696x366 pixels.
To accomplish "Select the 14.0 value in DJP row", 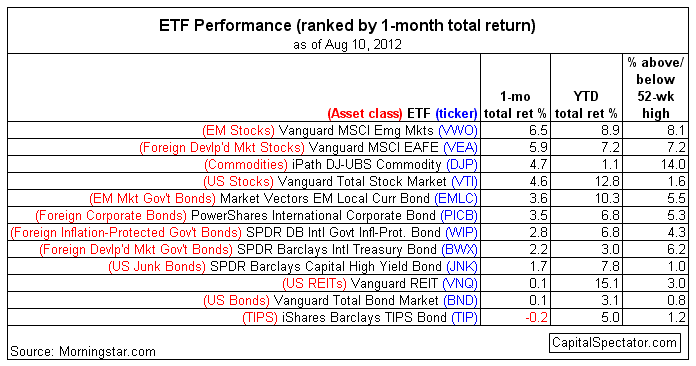I will pyautogui.click(x=673, y=165).
